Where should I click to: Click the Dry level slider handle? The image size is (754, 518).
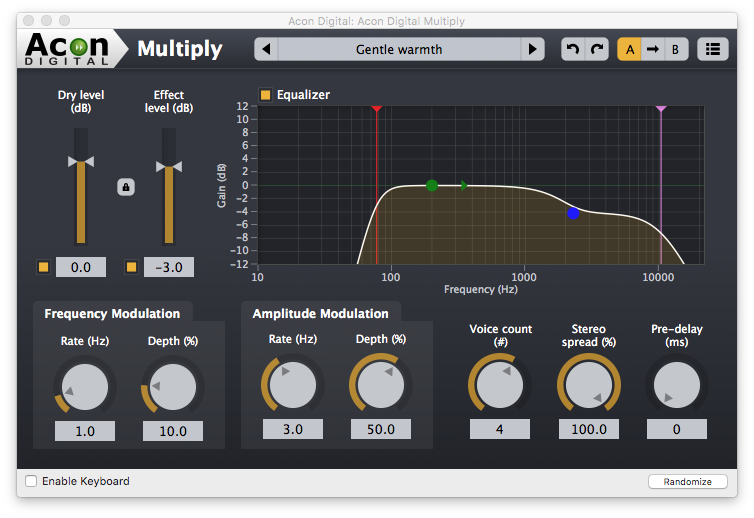point(81,162)
